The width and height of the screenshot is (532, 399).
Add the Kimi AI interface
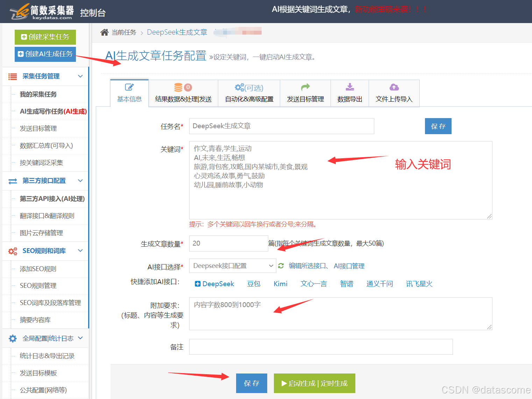click(281, 284)
